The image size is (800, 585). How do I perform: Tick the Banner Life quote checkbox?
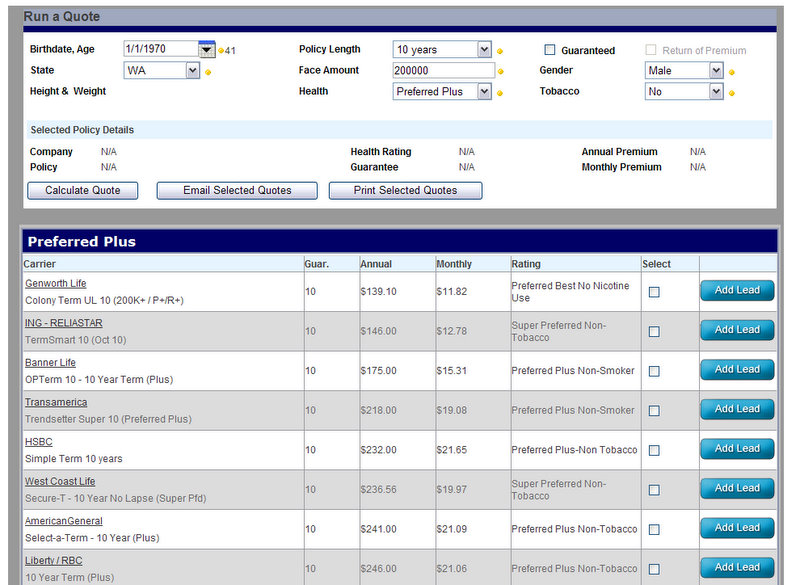tap(654, 371)
